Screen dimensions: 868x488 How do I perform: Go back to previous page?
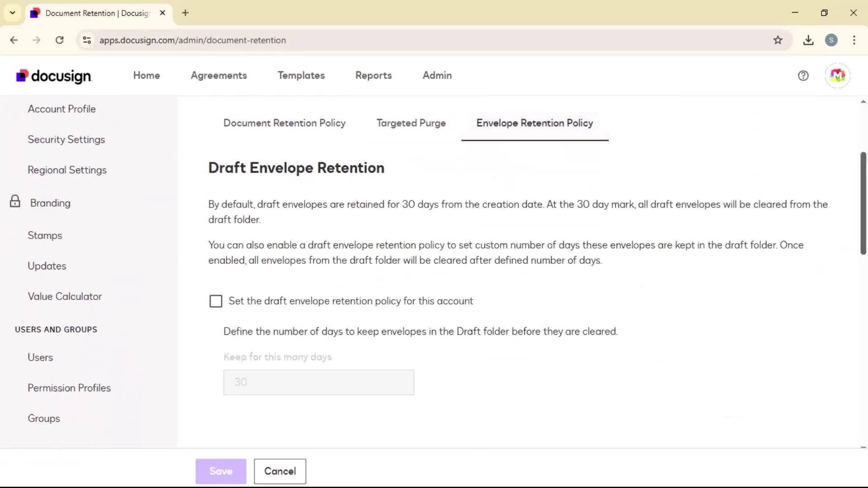pos(14,40)
